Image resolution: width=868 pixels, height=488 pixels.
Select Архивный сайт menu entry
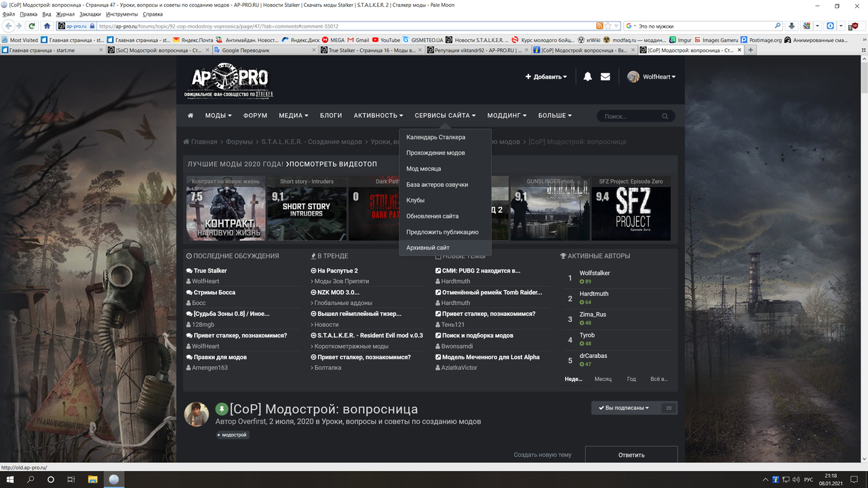click(445, 248)
